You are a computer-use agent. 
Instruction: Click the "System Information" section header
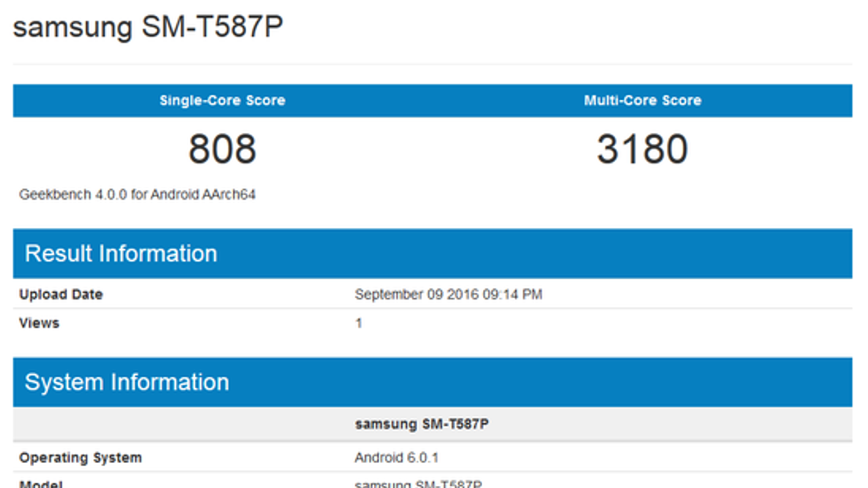pos(432,382)
